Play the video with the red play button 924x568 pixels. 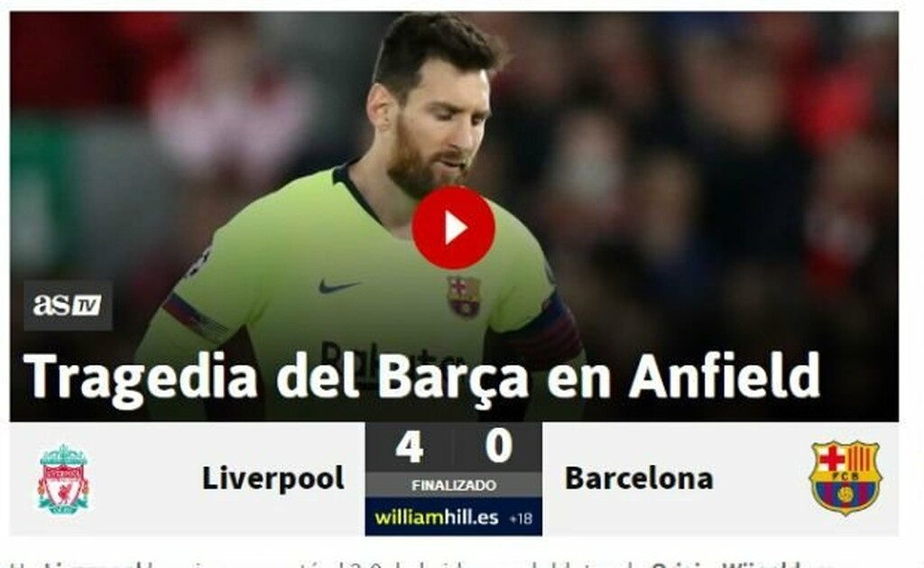pos(453,228)
